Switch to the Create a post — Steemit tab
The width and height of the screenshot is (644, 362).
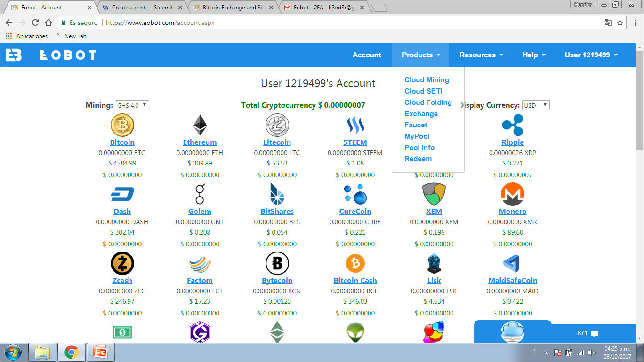pyautogui.click(x=142, y=8)
